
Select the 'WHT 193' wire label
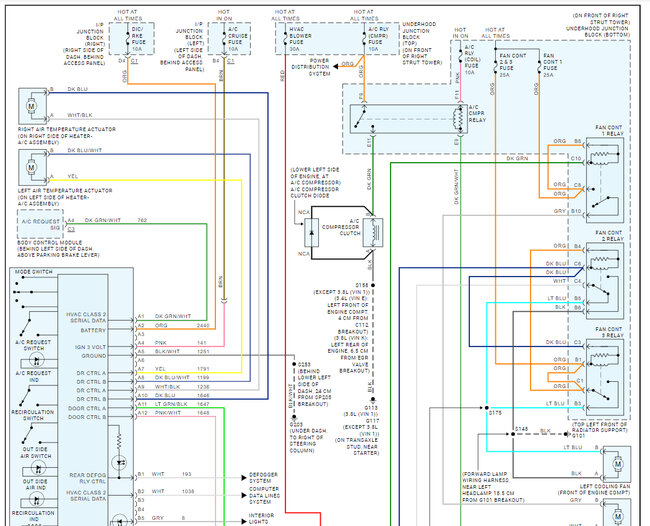[171, 474]
